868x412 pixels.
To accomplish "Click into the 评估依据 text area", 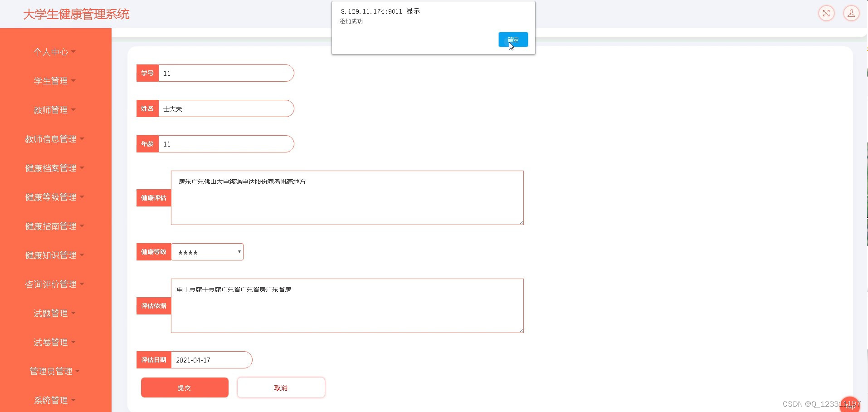I will [347, 306].
